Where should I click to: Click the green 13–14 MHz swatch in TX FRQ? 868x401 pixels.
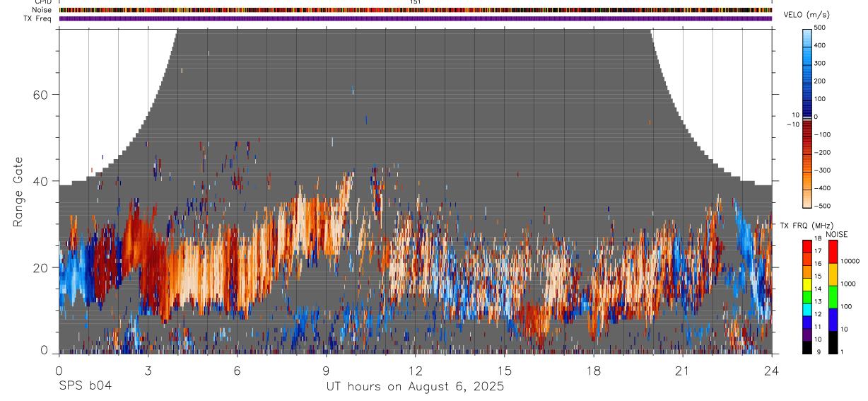(x=807, y=297)
